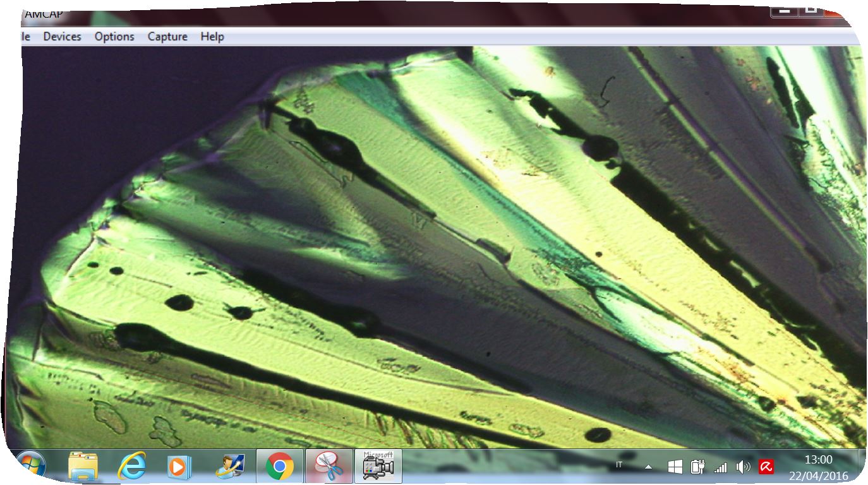Click the speaker volume icon
Screen dimensions: 868x485
pyautogui.click(x=743, y=467)
